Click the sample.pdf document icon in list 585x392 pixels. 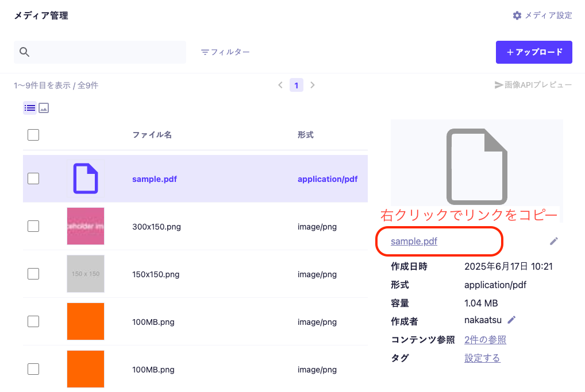coord(85,178)
